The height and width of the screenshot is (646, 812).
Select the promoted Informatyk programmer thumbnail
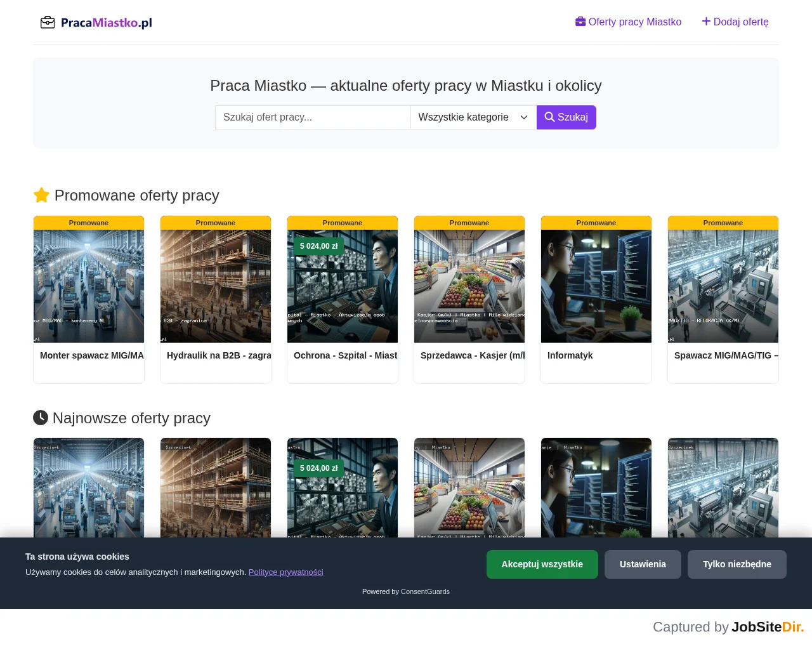(596, 286)
